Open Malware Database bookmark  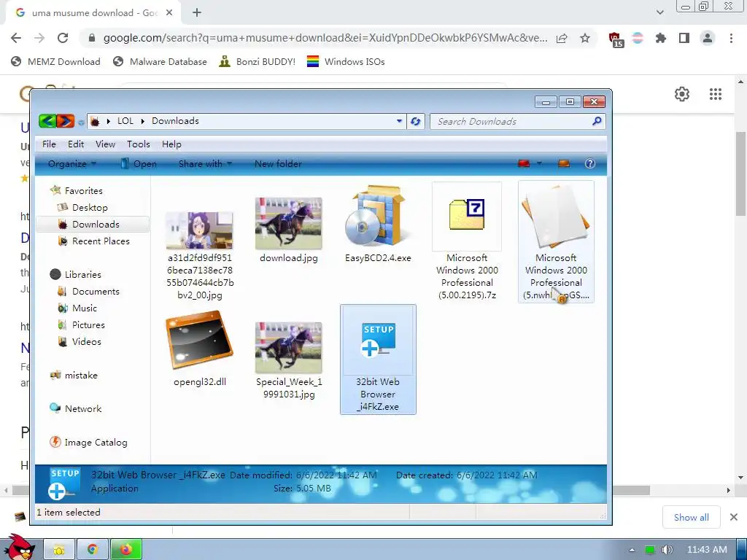click(x=160, y=61)
